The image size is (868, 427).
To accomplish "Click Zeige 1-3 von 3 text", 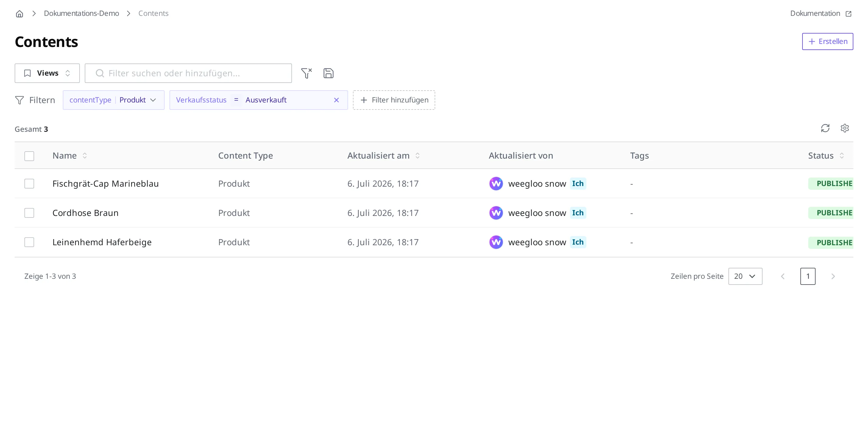I will tap(50, 276).
